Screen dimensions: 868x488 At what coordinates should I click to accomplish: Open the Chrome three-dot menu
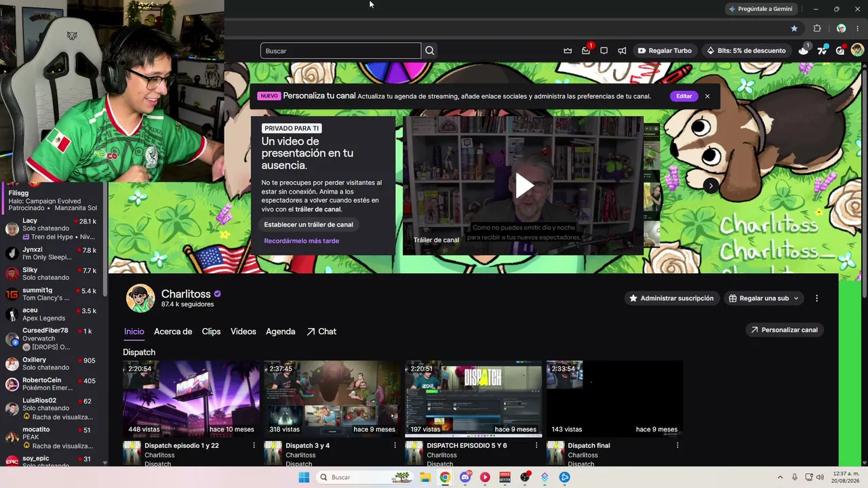(x=857, y=28)
